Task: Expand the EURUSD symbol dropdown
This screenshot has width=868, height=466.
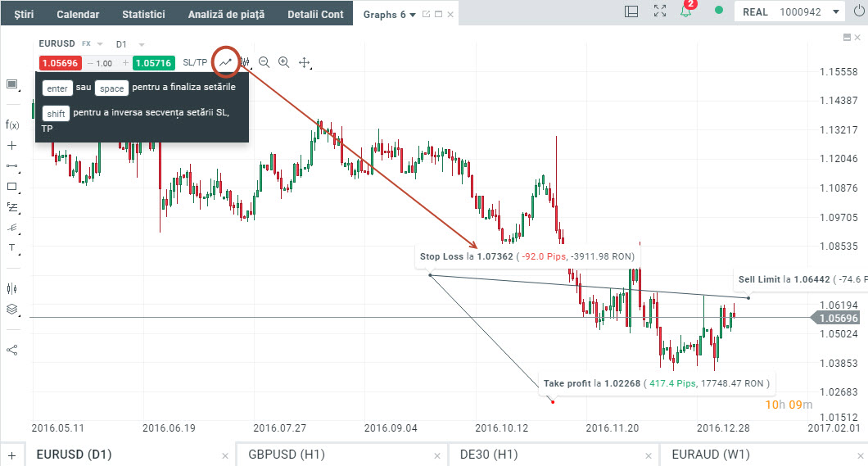Action: click(100, 43)
